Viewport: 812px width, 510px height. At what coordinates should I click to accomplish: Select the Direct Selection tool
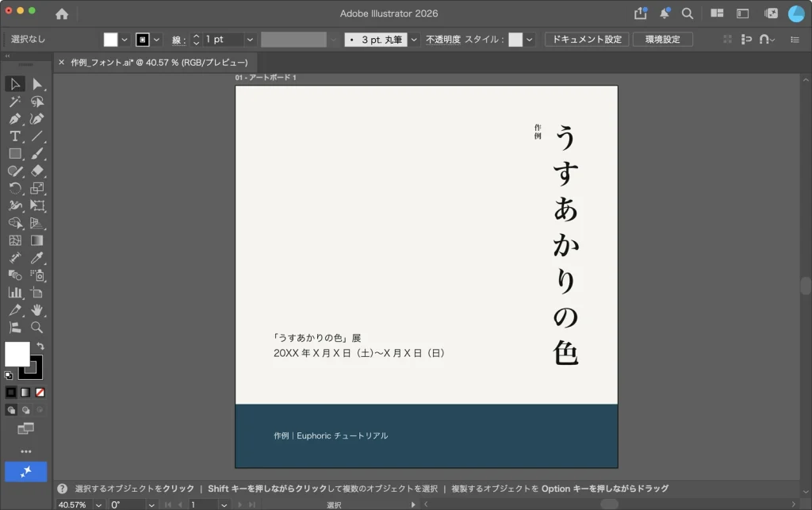point(37,84)
